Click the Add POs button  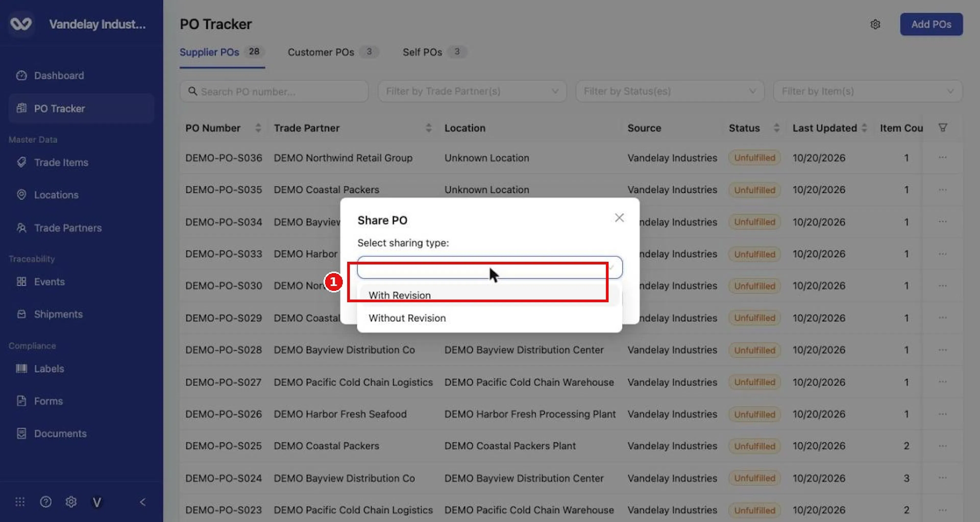(931, 24)
